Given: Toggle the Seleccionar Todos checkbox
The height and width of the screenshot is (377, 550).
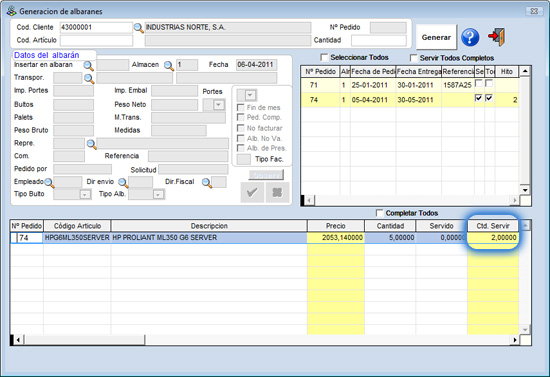Looking at the screenshot, I should (x=324, y=57).
